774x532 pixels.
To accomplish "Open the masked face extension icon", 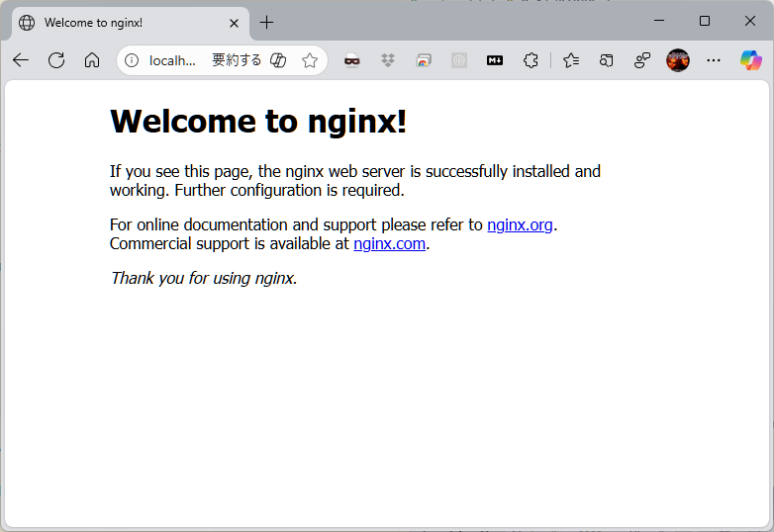I will (352, 60).
